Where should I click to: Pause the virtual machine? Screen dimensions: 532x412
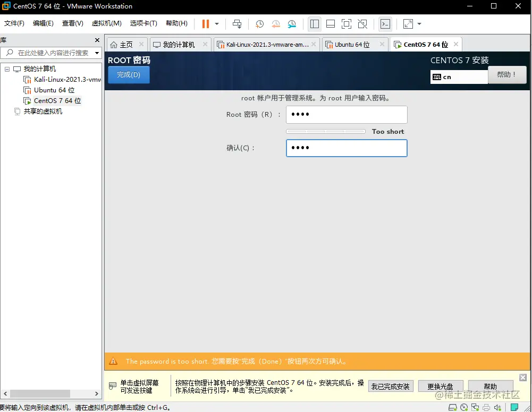[x=206, y=24]
